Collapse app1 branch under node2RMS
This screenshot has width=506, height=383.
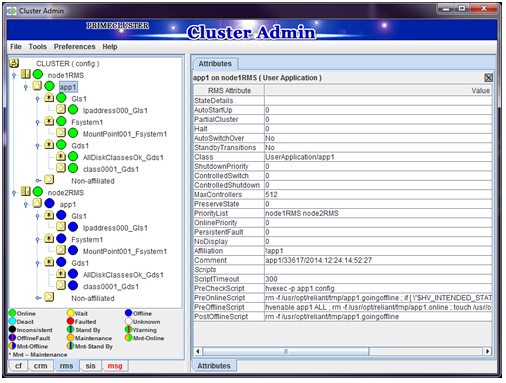click(x=26, y=204)
